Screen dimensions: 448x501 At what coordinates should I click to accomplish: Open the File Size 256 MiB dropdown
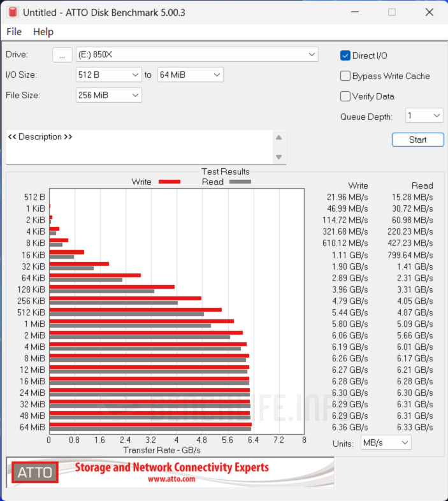click(108, 95)
